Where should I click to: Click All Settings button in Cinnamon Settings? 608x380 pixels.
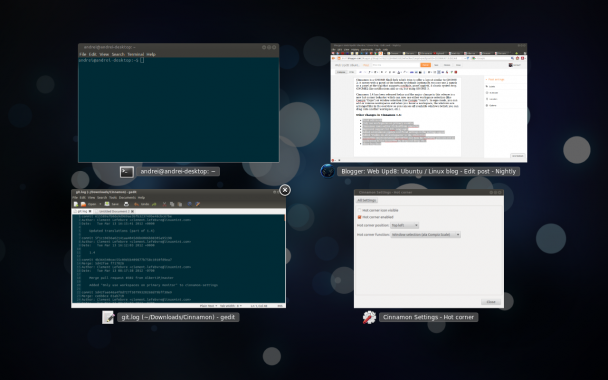366,200
